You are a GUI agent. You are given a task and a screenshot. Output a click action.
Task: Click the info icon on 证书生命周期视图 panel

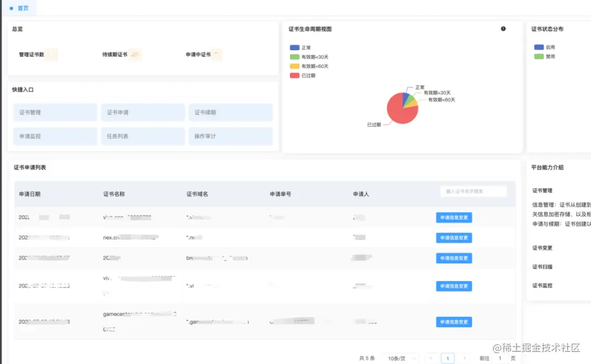[x=503, y=28]
